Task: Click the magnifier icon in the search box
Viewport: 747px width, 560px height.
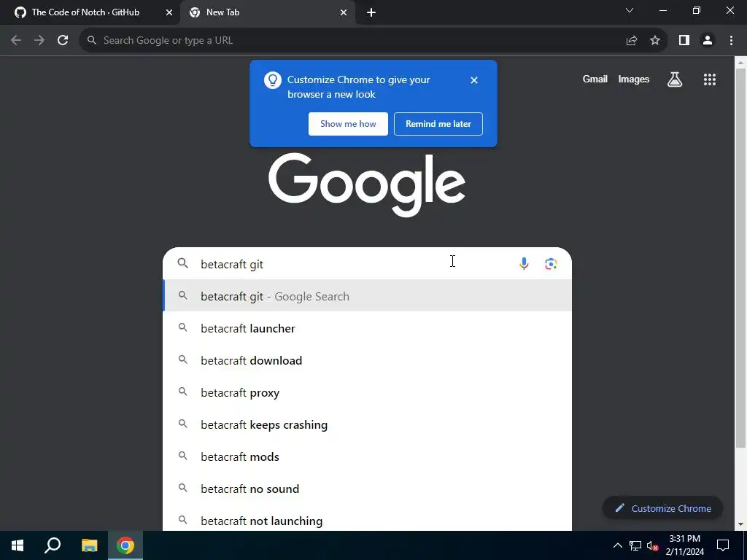Action: point(183,262)
